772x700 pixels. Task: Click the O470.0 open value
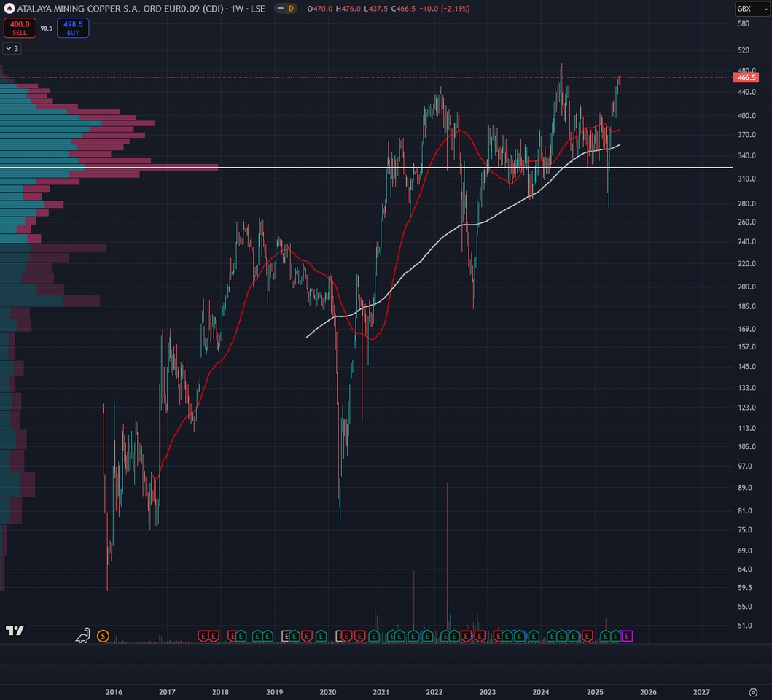point(319,8)
